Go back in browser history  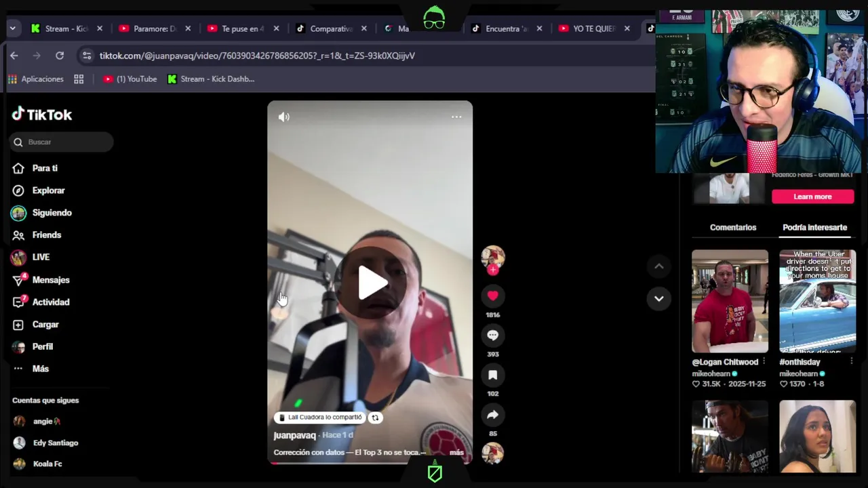(x=14, y=56)
